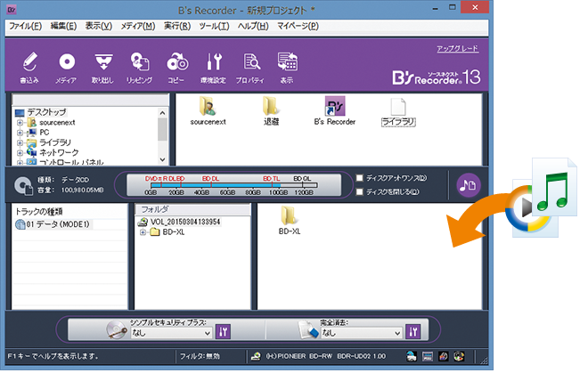The height and width of the screenshot is (373, 588).
Task: Click the フォルダ column header
Action: click(192, 209)
